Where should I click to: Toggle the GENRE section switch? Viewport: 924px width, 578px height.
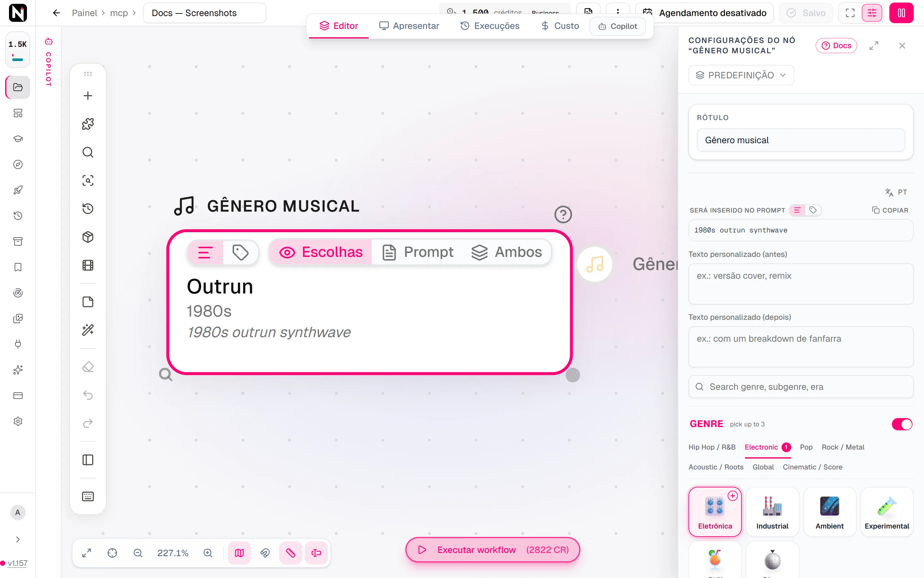(x=902, y=424)
